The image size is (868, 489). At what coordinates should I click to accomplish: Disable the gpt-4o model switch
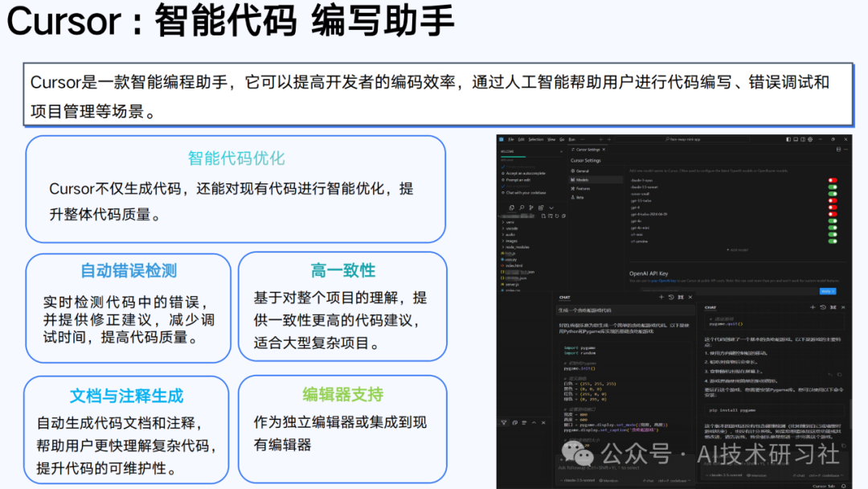pyautogui.click(x=833, y=220)
